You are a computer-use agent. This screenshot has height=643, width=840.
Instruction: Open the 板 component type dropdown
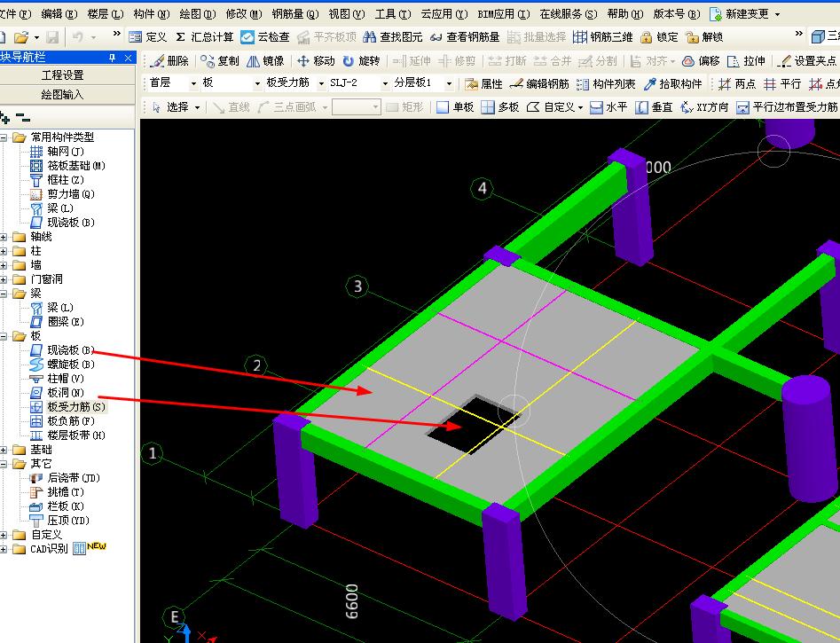(257, 83)
